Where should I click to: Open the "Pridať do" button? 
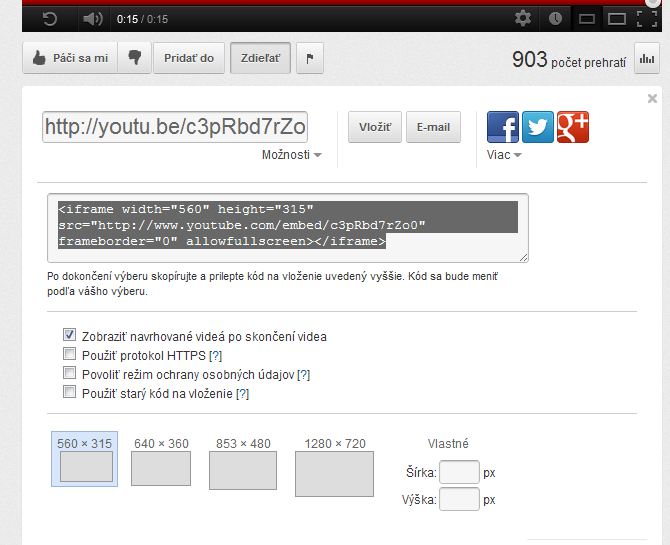click(189, 58)
